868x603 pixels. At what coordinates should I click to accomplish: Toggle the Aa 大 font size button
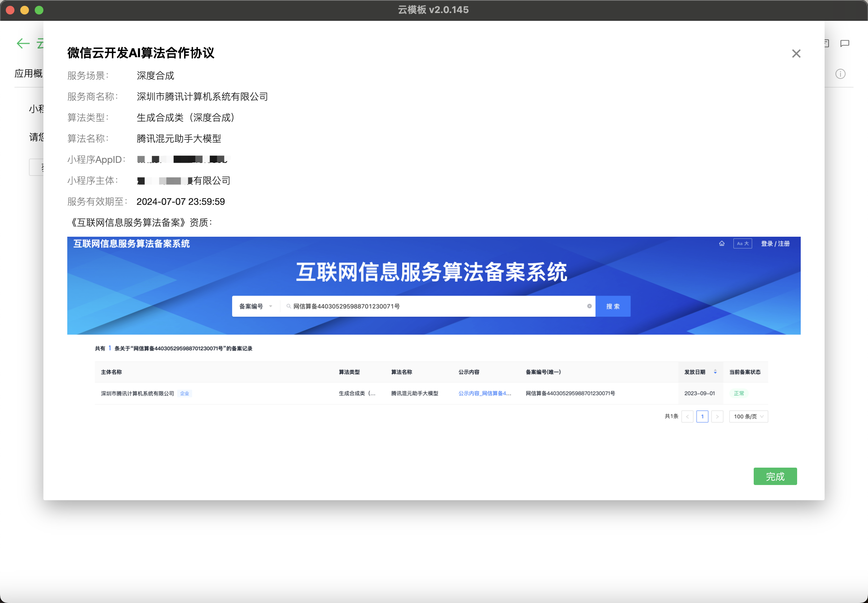[742, 244]
